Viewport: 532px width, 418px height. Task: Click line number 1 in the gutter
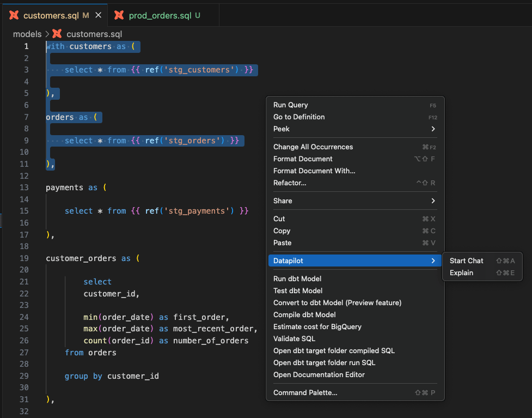pos(26,46)
